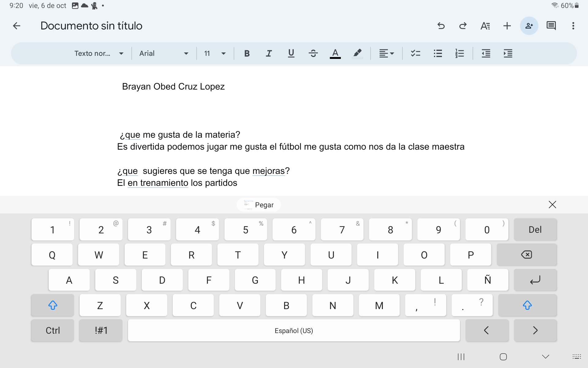588x368 pixels.
Task: Open the three-dot overflow menu
Action: pos(573,26)
